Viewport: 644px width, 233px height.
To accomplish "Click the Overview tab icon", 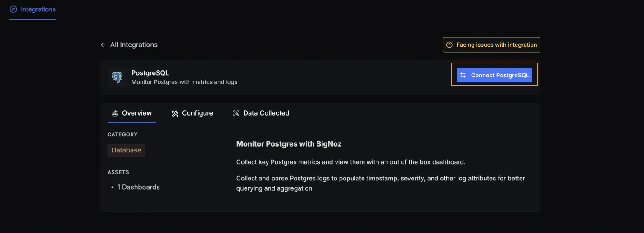I will 115,113.
